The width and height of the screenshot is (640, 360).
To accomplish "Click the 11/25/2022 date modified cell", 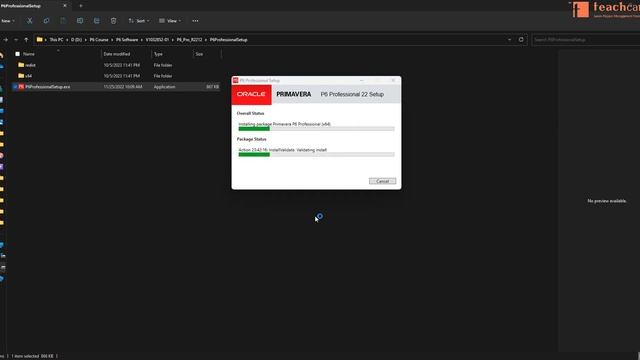I will coord(123,87).
